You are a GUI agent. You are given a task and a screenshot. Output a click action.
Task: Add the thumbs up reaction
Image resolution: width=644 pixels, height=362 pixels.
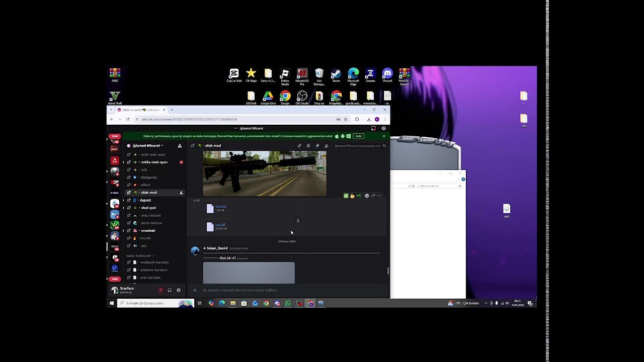click(352, 196)
